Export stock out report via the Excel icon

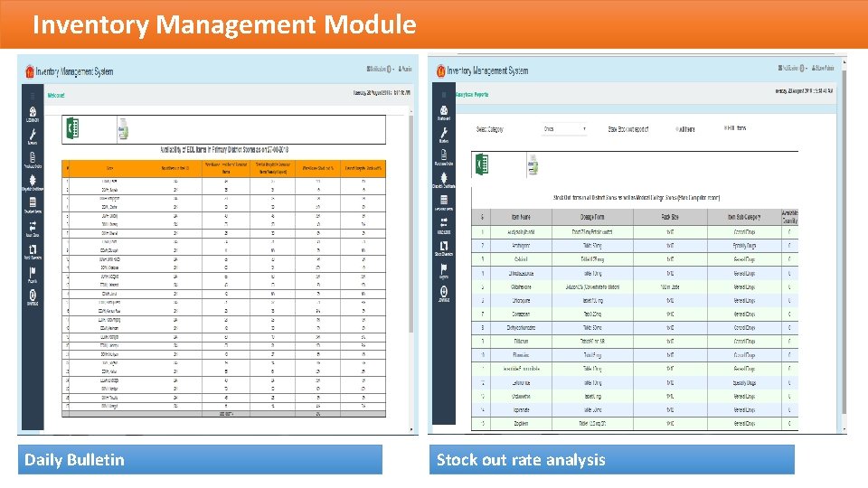click(482, 164)
